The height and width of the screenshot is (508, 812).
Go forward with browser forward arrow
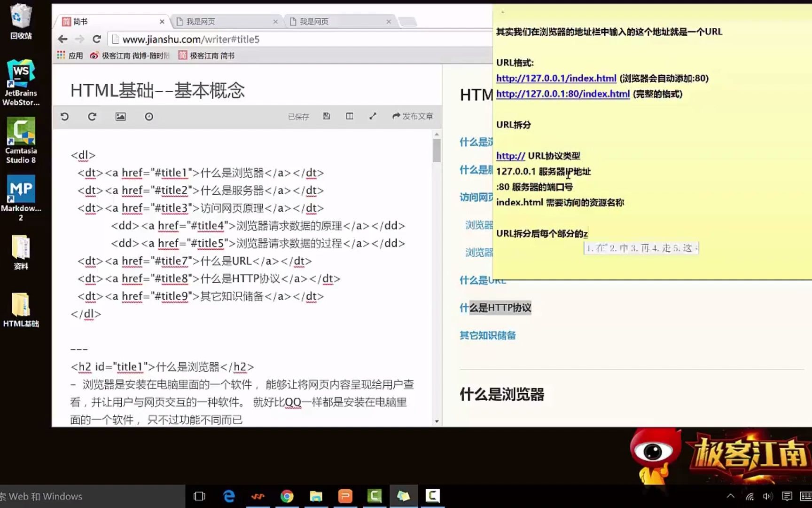80,39
